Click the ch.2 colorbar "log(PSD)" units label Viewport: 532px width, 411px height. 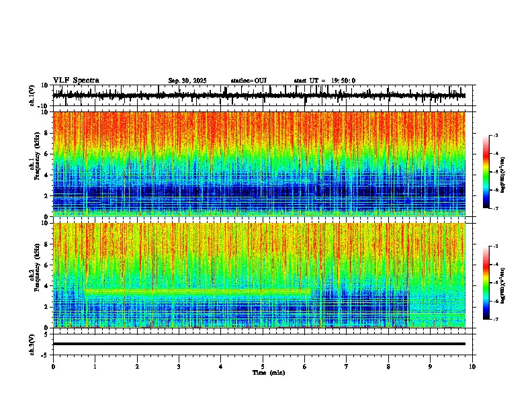(x=503, y=285)
